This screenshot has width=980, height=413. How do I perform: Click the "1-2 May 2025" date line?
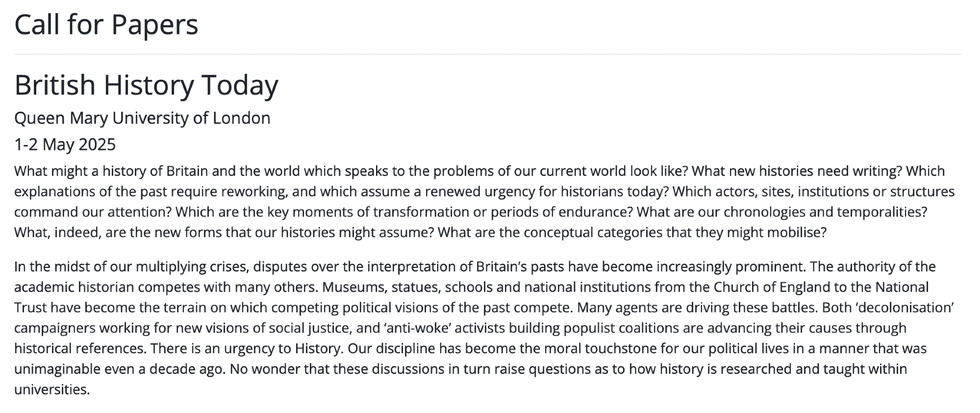click(x=65, y=145)
